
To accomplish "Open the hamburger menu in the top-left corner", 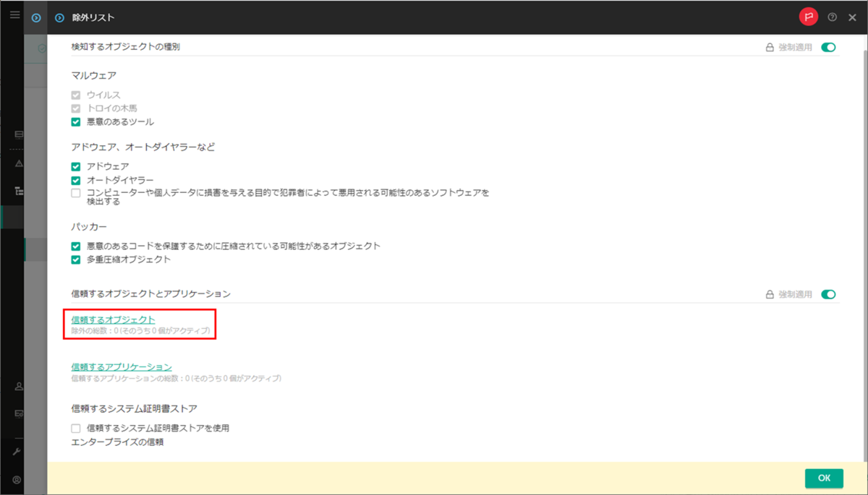I will click(14, 14).
